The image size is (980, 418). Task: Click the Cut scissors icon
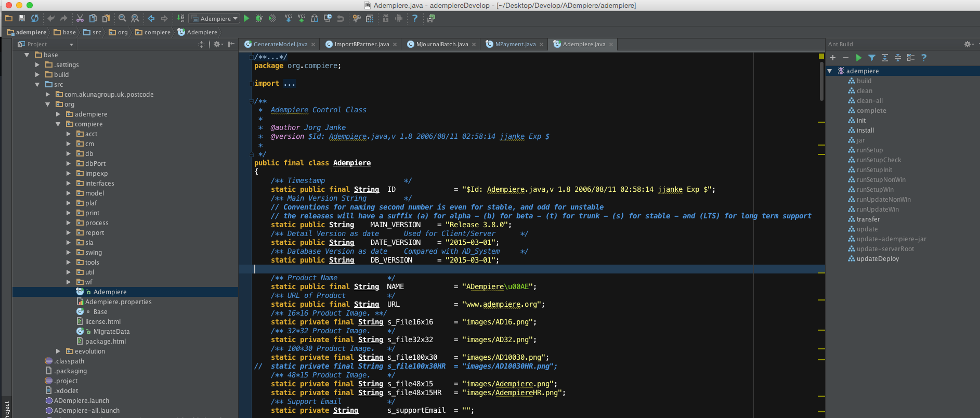pos(80,18)
